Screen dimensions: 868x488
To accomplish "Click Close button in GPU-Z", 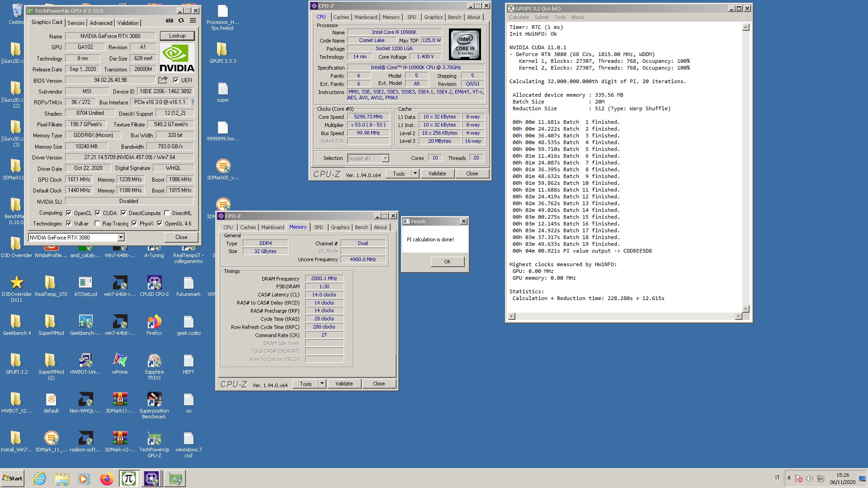I will click(181, 237).
